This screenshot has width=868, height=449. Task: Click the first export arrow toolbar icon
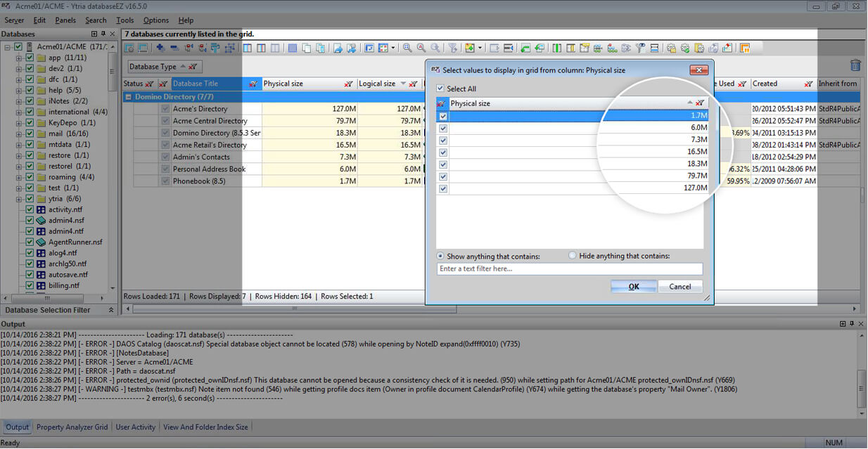(338, 48)
